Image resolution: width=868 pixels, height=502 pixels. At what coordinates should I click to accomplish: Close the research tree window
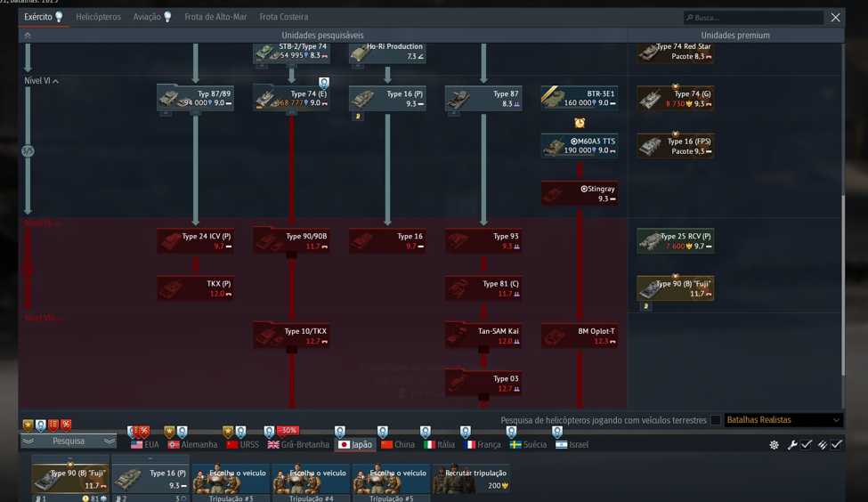coord(835,18)
